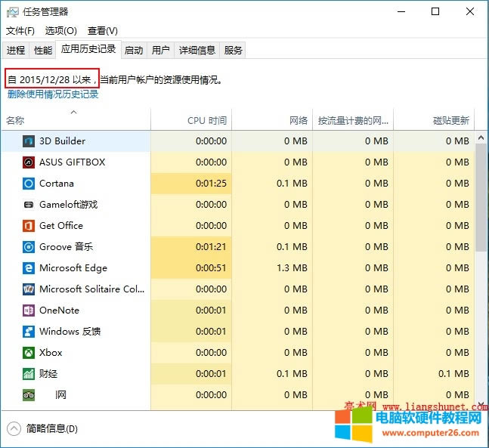
Task: Sort by the 磁贴更新 column header
Action: point(434,119)
